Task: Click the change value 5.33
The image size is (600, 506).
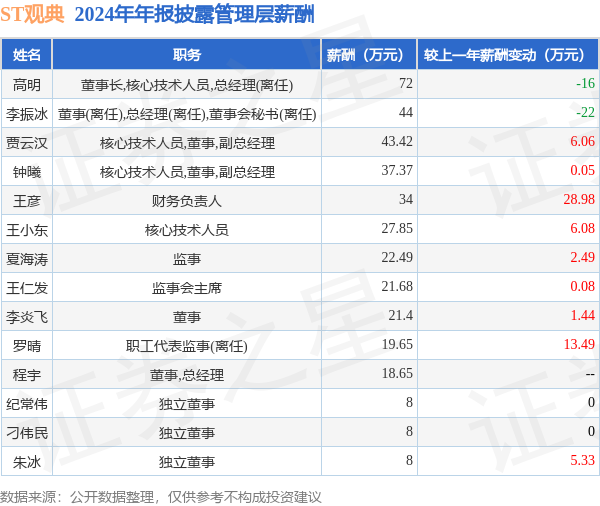Action: tap(582, 460)
